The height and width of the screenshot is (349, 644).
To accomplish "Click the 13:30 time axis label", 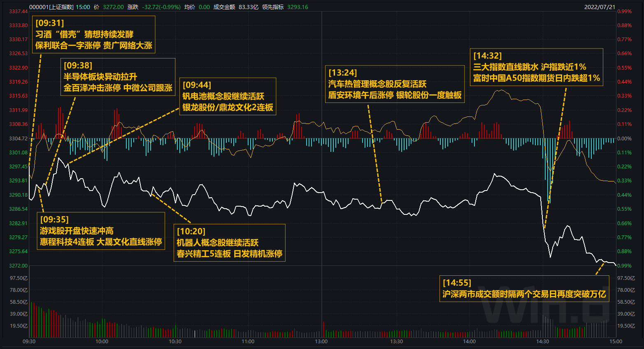I will 397,342.
